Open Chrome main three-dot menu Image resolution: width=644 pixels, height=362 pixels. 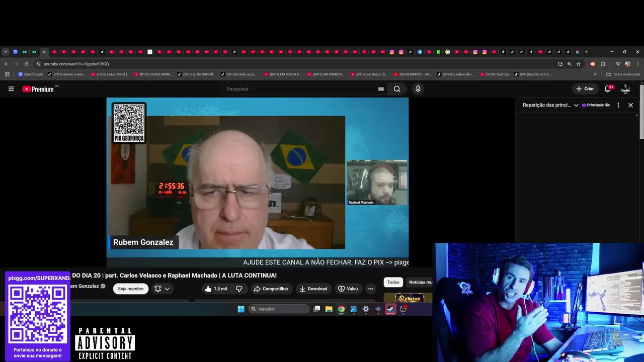(637, 64)
